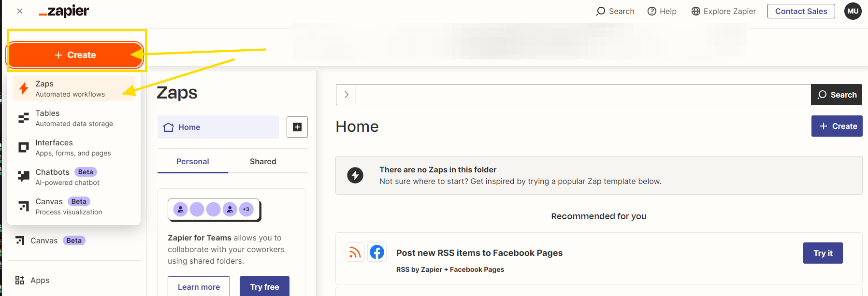Open the MU account avatar menu
This screenshot has width=868, height=296.
point(853,11)
